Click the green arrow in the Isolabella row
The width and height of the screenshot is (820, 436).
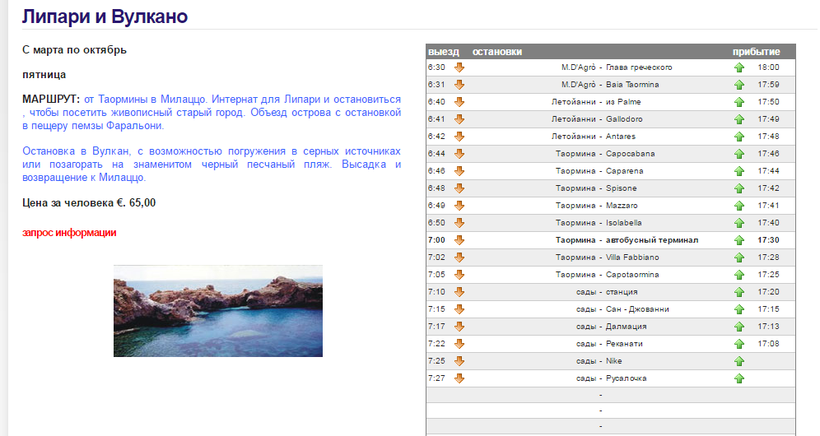[x=739, y=223]
